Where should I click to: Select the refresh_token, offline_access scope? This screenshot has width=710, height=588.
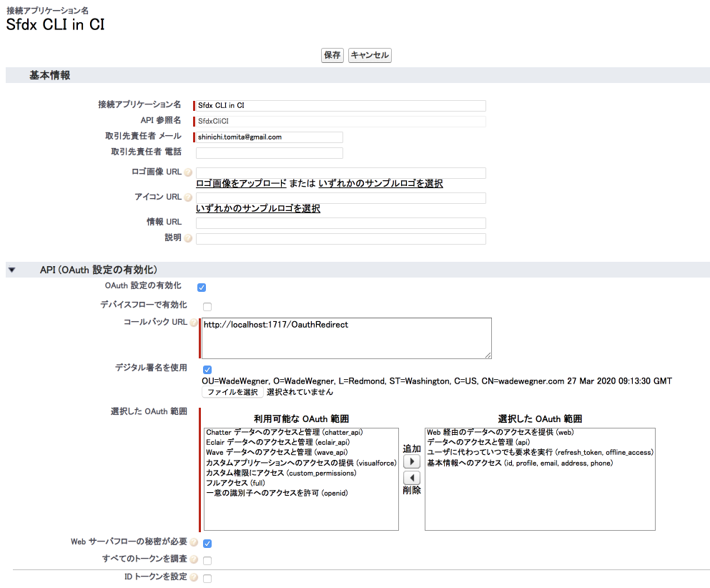point(540,453)
